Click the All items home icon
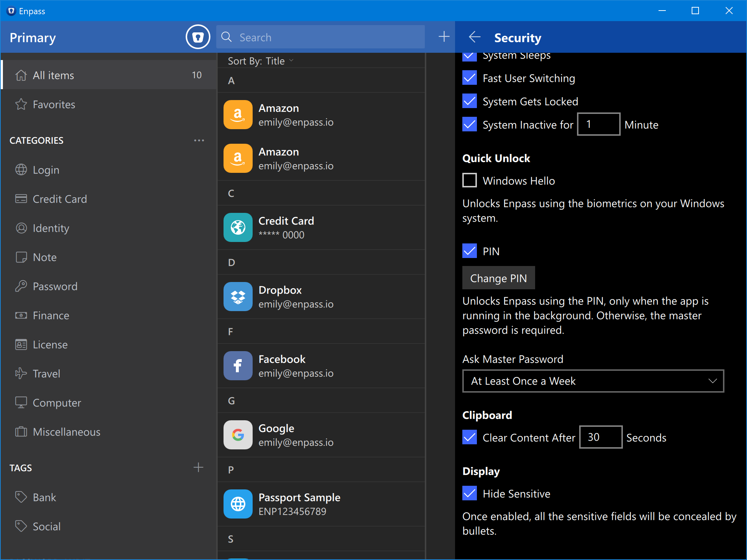Image resolution: width=747 pixels, height=560 pixels. (21, 75)
